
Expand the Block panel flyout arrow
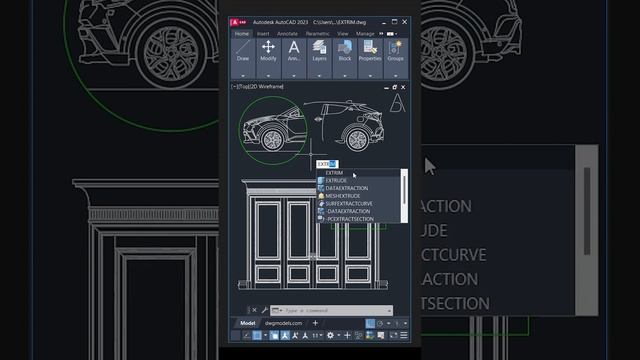click(345, 76)
